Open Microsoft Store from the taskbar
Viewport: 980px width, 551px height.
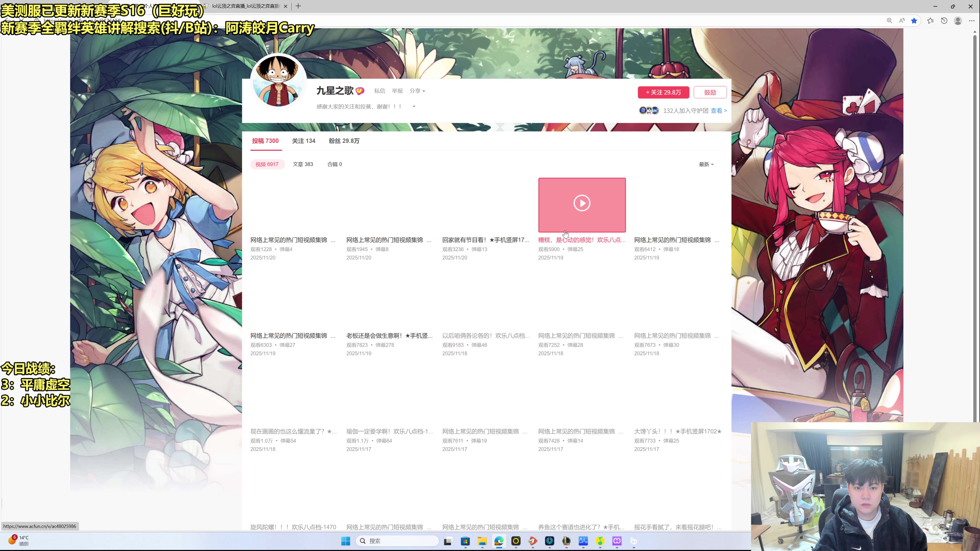pyautogui.click(x=465, y=541)
